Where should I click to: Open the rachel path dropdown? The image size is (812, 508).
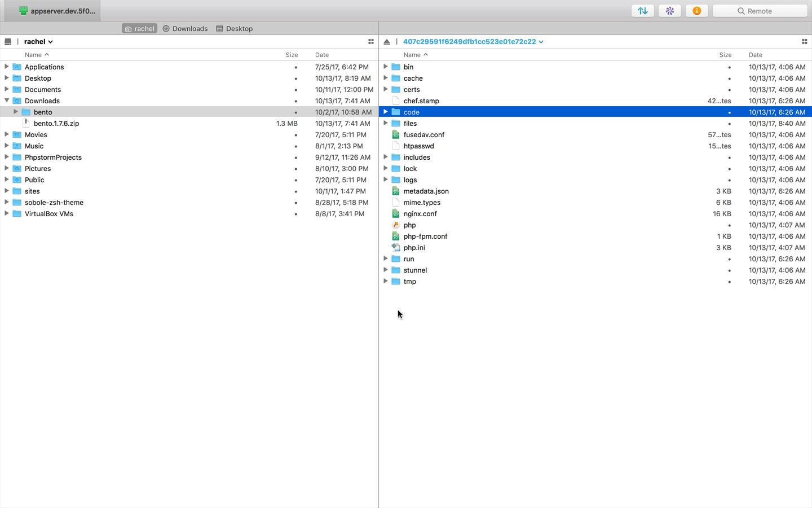point(50,41)
